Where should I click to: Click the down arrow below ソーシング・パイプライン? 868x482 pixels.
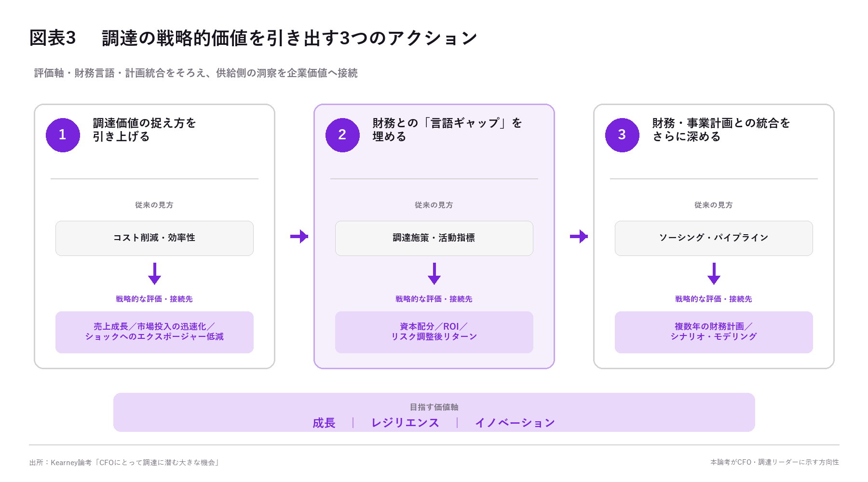coord(714,273)
